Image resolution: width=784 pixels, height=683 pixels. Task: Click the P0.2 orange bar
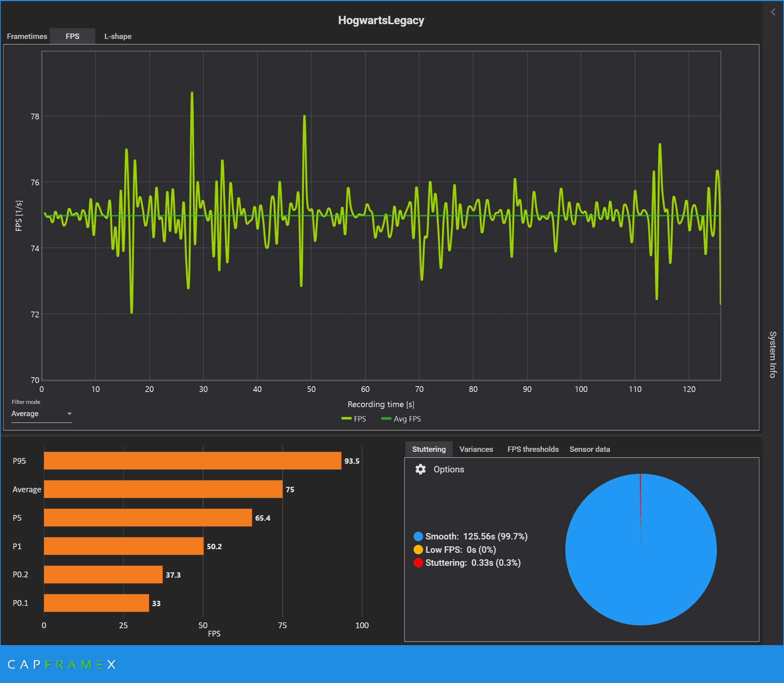click(103, 574)
